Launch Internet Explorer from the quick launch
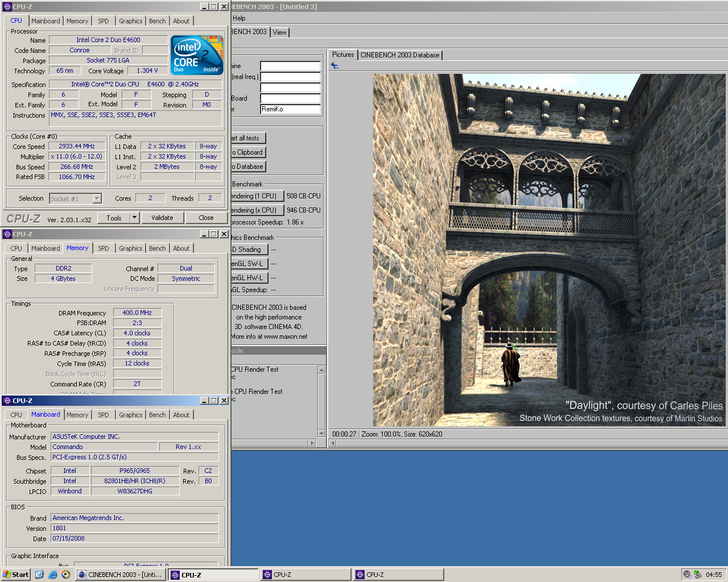 click(53, 575)
